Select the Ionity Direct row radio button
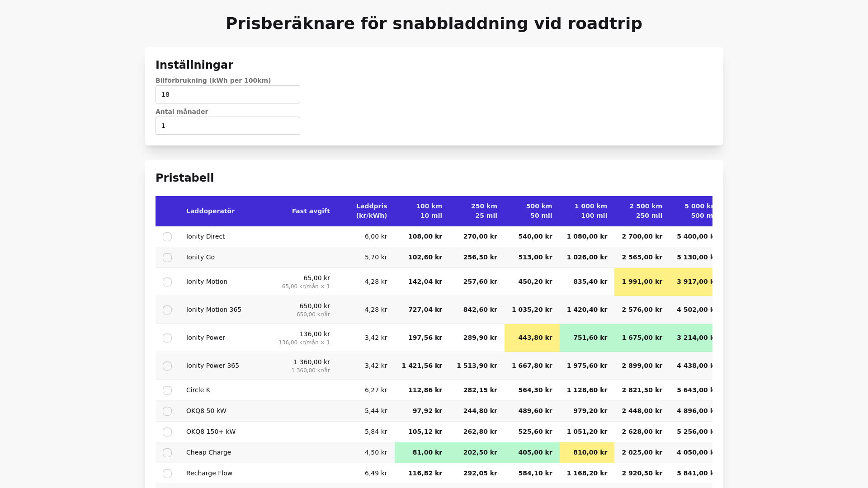Image resolution: width=868 pixels, height=488 pixels. [167, 237]
